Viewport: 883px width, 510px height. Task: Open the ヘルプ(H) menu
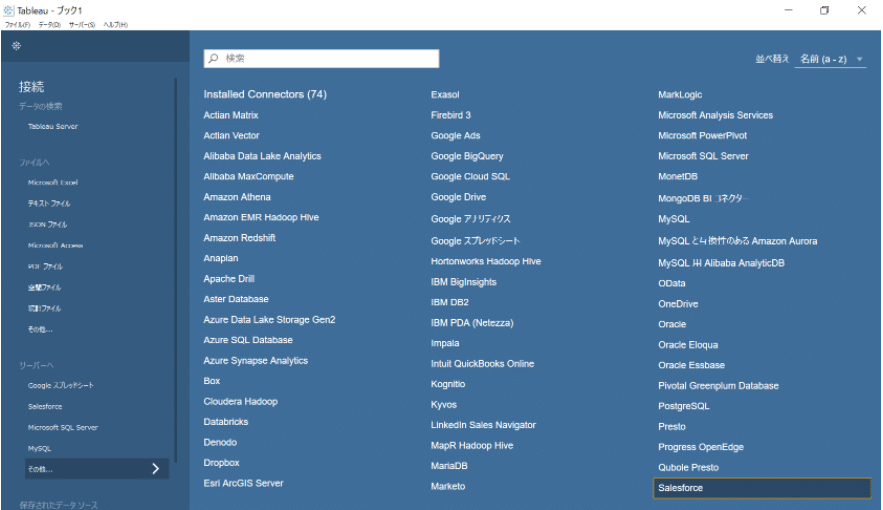pos(115,24)
